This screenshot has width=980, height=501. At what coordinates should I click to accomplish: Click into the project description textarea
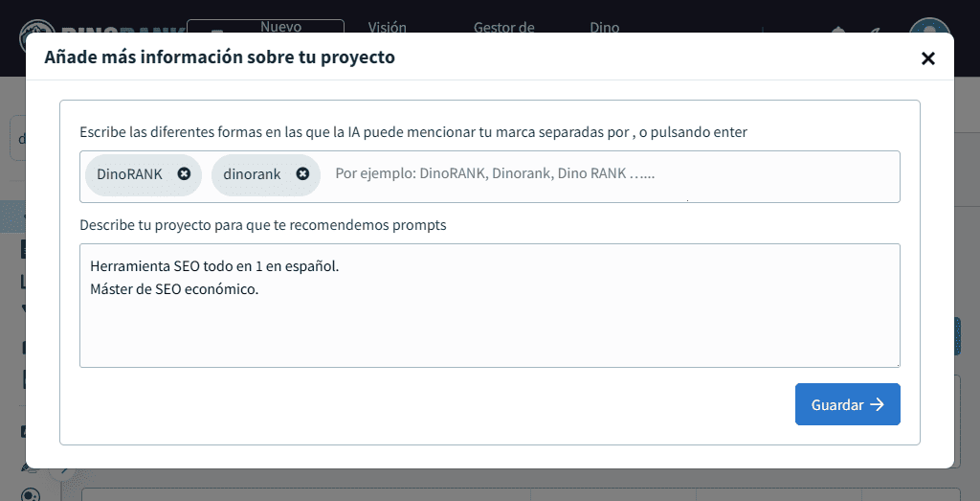point(489,306)
